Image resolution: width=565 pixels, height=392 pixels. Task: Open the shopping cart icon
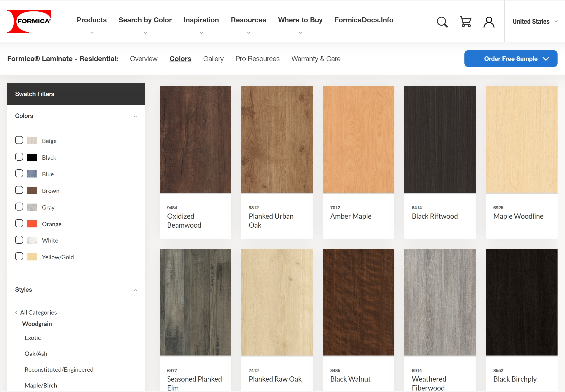466,22
